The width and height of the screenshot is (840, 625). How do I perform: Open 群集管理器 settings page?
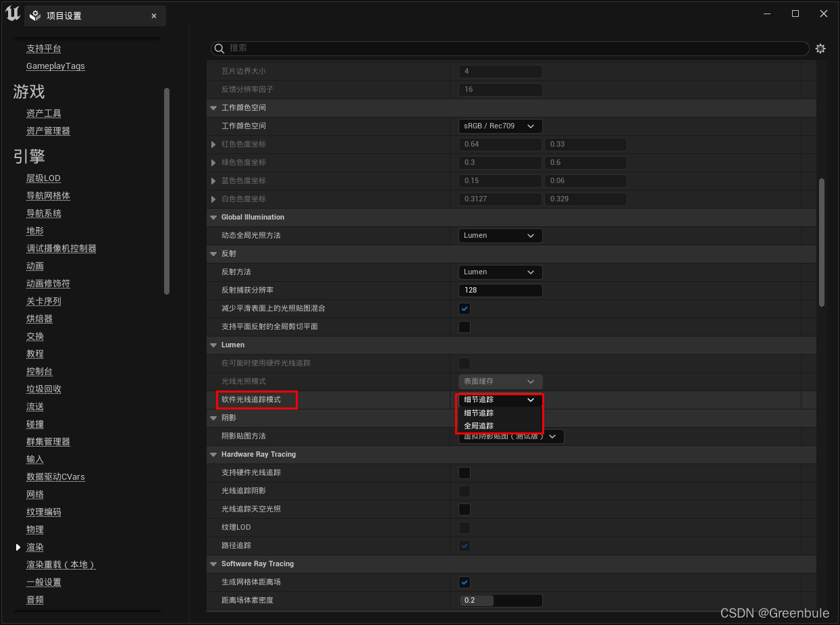[x=48, y=442]
